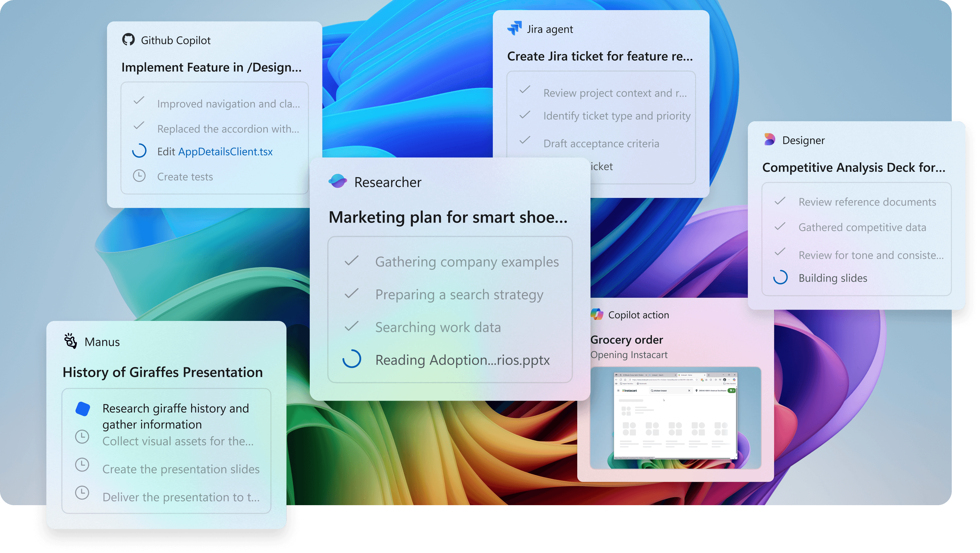Click the "Gathering company examples" step text

467,262
